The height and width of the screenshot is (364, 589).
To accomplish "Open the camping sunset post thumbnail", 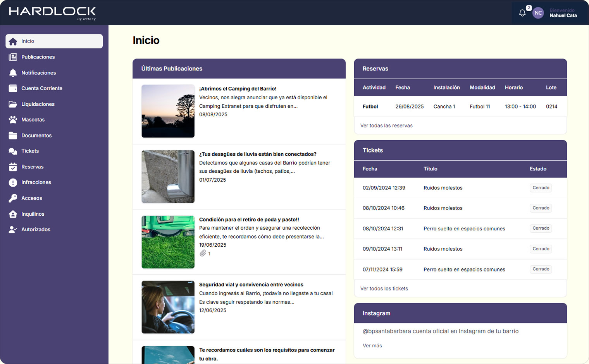I will [168, 111].
